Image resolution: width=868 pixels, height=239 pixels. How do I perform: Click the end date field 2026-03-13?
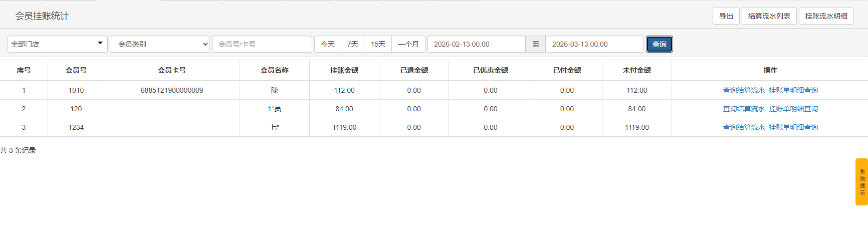(594, 44)
